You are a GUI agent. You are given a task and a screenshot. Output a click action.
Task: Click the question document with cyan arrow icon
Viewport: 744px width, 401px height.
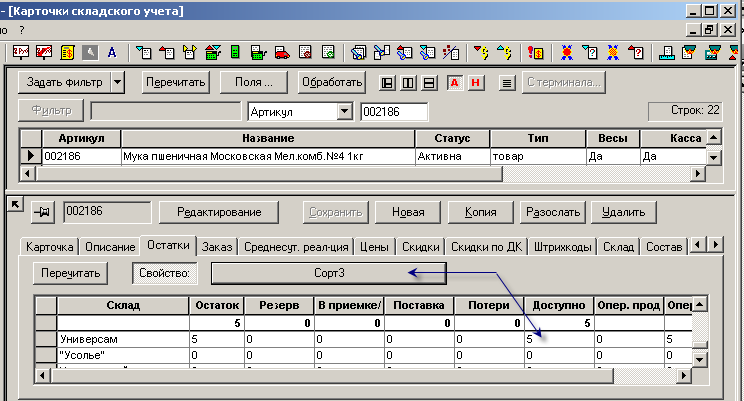pyautogui.click(x=590, y=52)
